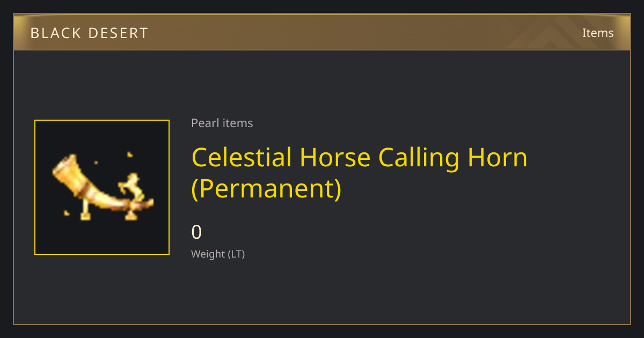Select the Pearl items category label
644x338 pixels.
(222, 123)
